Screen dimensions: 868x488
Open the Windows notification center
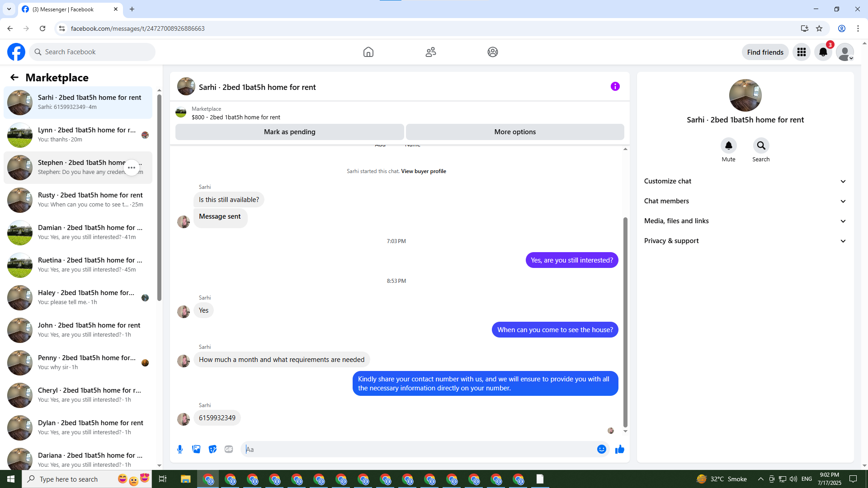(x=853, y=479)
